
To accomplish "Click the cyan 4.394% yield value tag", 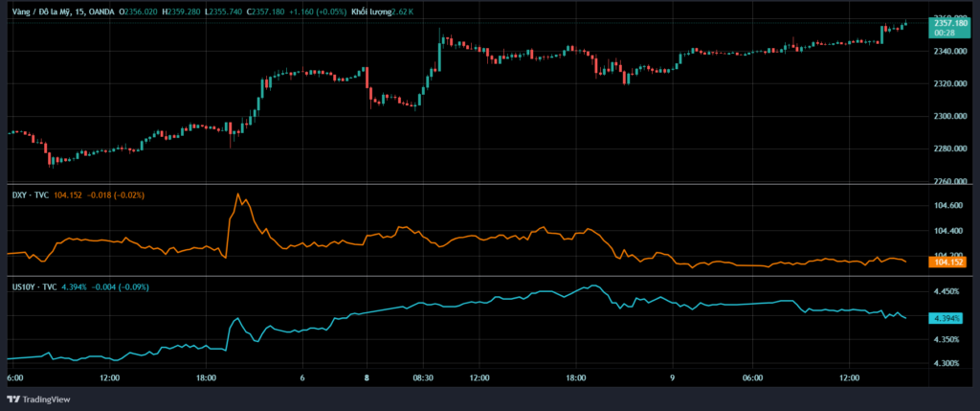I will pyautogui.click(x=946, y=318).
